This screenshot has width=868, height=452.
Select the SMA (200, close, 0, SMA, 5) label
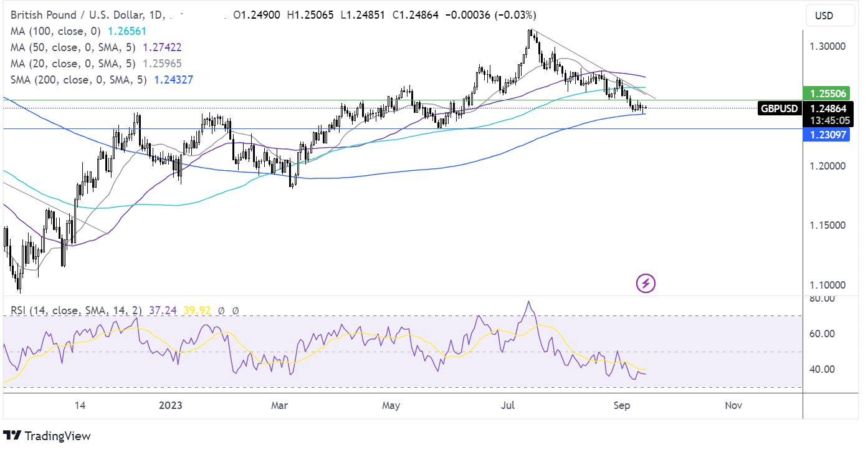click(78, 79)
